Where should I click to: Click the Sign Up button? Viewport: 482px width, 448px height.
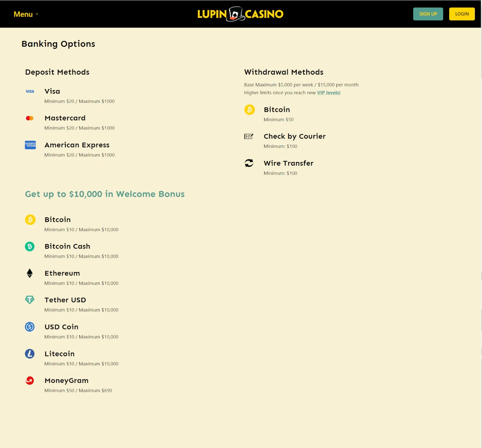coord(428,14)
